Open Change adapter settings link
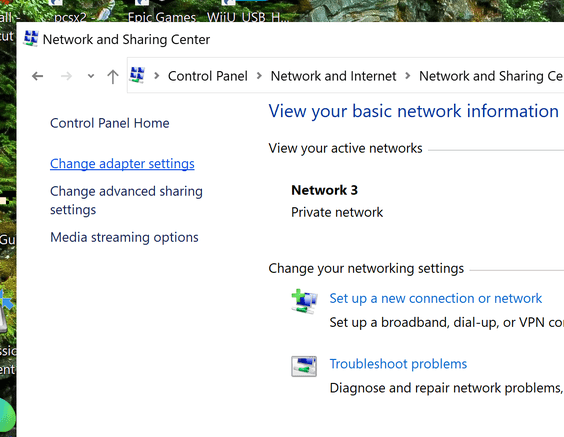Image resolution: width=564 pixels, height=437 pixels. click(x=122, y=164)
